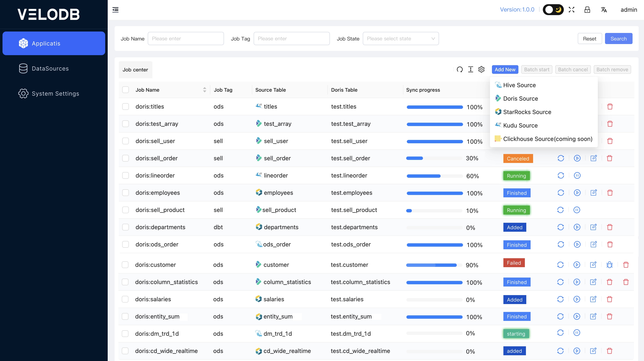The height and width of the screenshot is (361, 644).
Task: Pause the doris:lineorder running job
Action: [x=577, y=176]
